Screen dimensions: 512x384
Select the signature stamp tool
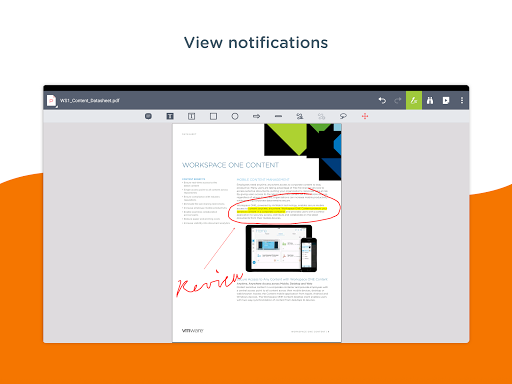(300, 116)
